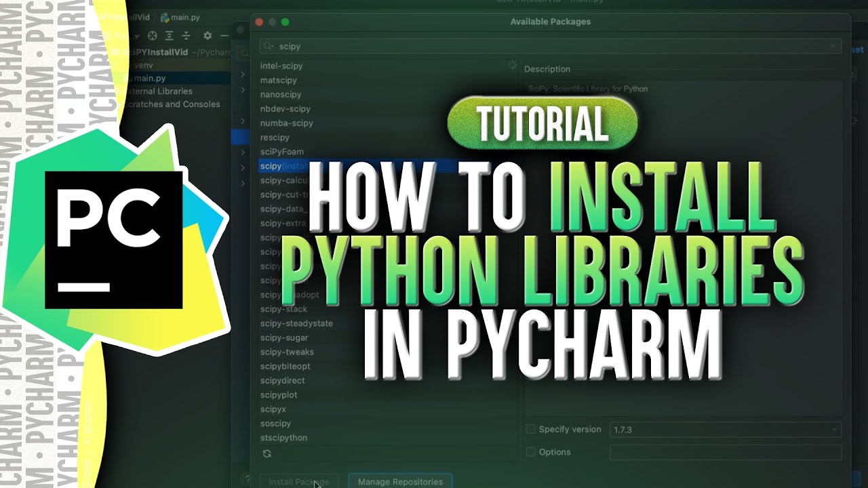Click the Options text input field
This screenshot has height=488, width=868.
(726, 452)
